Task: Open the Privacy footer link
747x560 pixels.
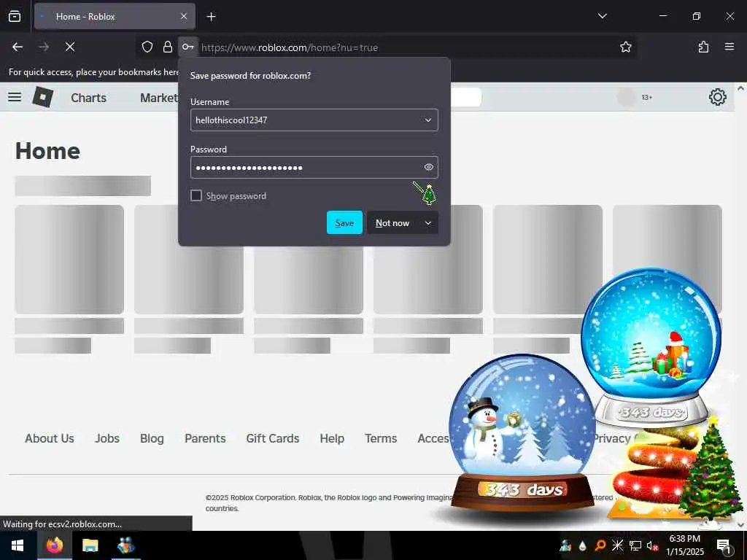Action: [612, 438]
